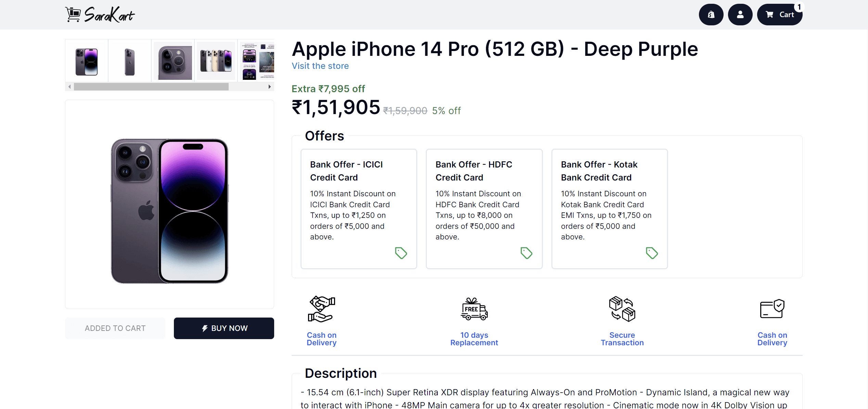Image resolution: width=868 pixels, height=409 pixels.
Task: Click the Secure Transaction boxes icon
Action: 622,309
